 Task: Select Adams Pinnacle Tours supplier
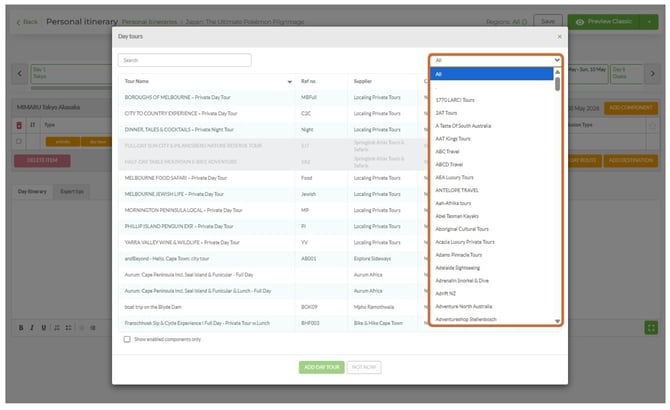[x=458, y=255]
